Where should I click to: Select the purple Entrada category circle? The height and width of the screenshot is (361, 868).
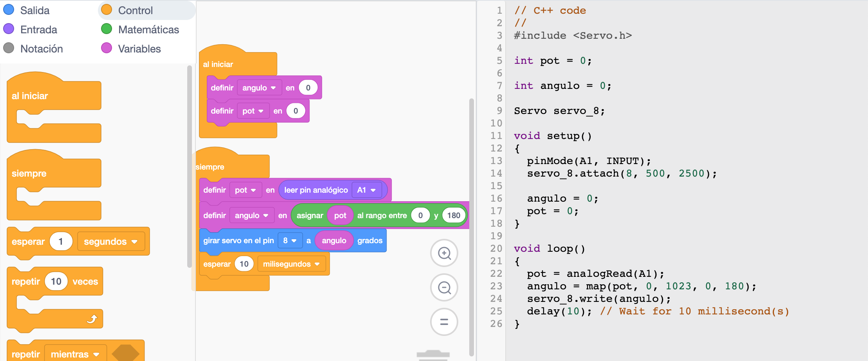(x=9, y=29)
